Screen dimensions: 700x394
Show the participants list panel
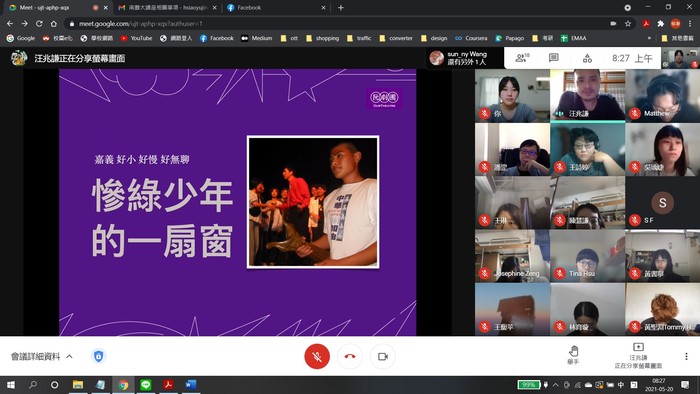coord(522,58)
